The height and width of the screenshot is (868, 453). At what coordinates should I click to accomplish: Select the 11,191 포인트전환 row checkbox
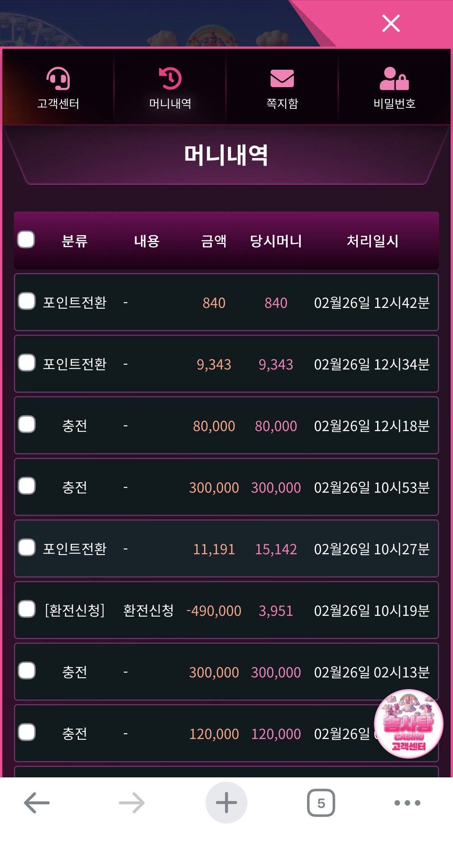click(x=27, y=548)
